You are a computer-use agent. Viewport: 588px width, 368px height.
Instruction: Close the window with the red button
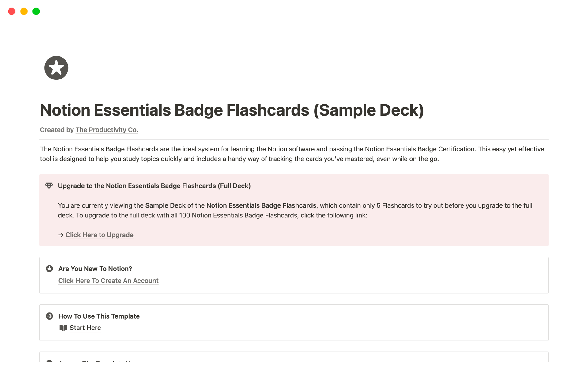12,11
